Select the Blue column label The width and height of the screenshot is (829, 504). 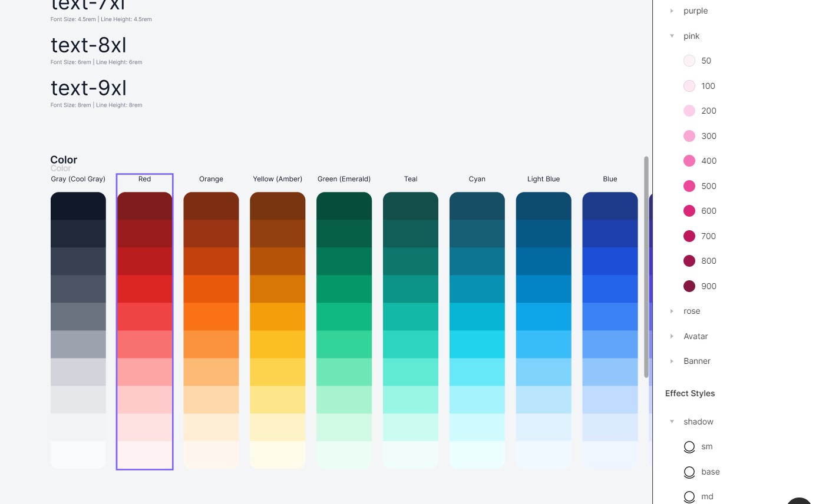tap(610, 179)
